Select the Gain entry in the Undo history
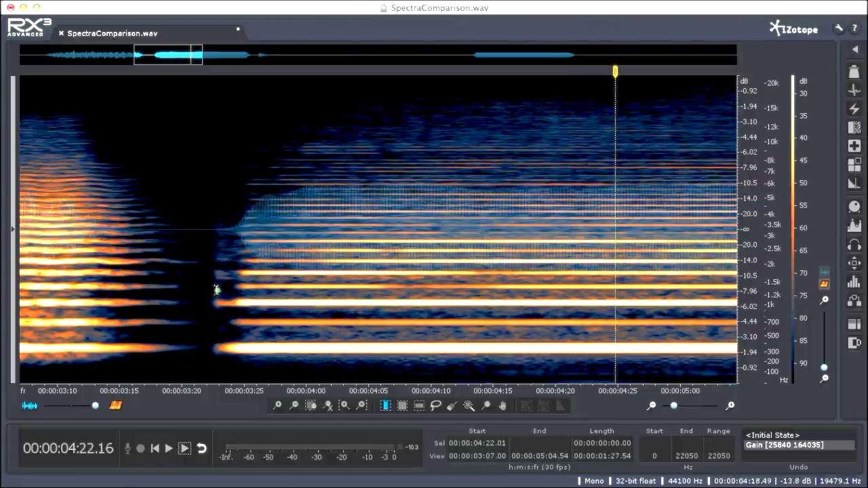The height and width of the screenshot is (488, 868). click(x=785, y=445)
